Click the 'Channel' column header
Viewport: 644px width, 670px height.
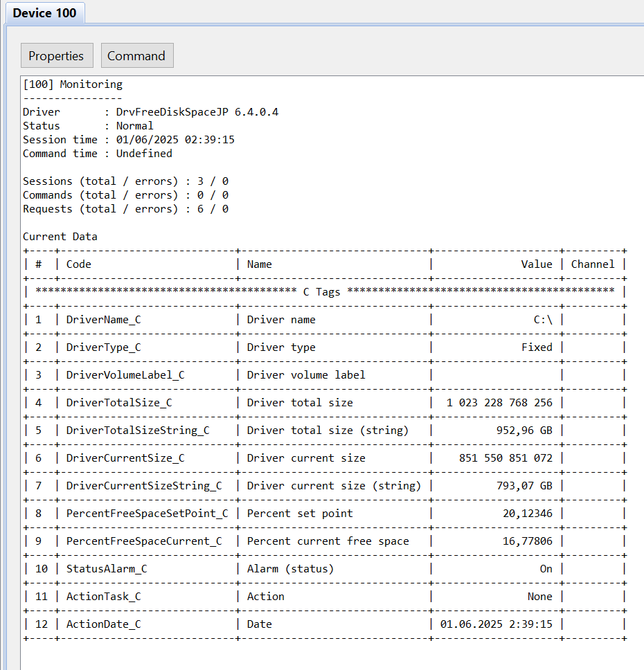coord(593,264)
